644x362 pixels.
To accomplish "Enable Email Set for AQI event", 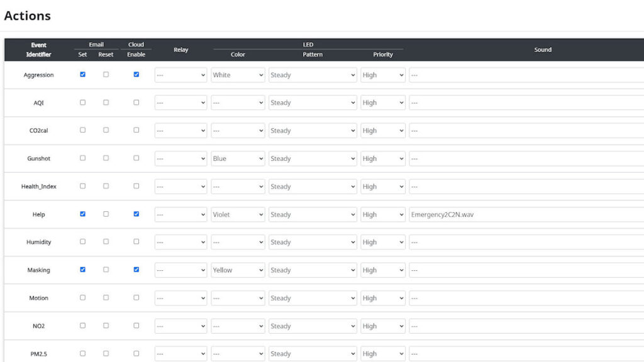I will (82, 102).
